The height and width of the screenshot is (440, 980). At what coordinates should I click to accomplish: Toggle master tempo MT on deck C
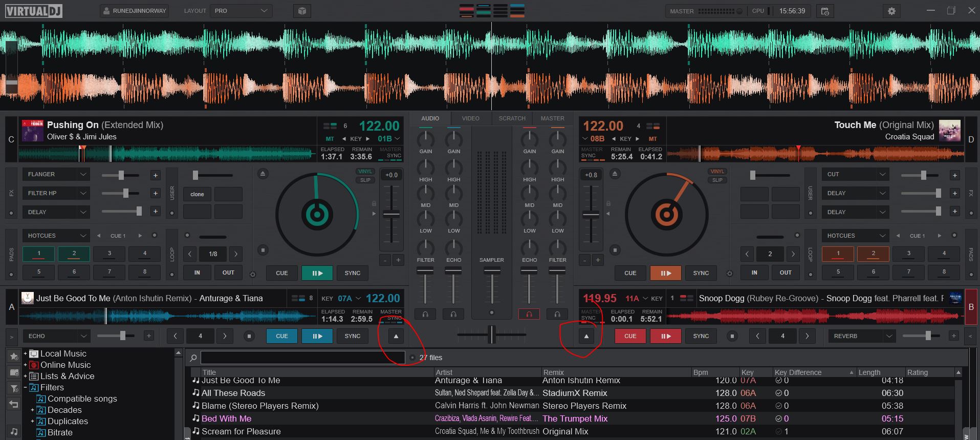click(x=330, y=139)
